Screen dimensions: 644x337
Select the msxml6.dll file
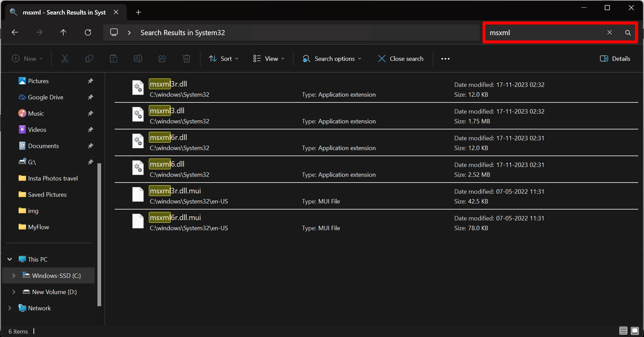[x=167, y=164]
